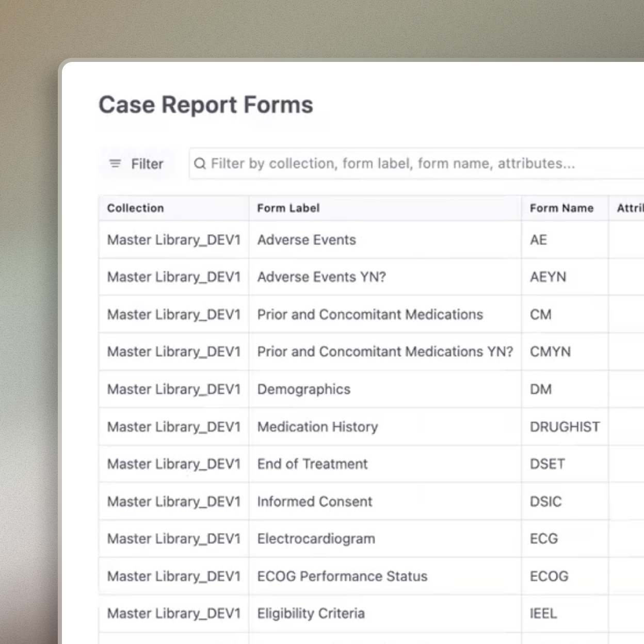The height and width of the screenshot is (644, 644).
Task: Select the Medication History form label
Action: [317, 427]
